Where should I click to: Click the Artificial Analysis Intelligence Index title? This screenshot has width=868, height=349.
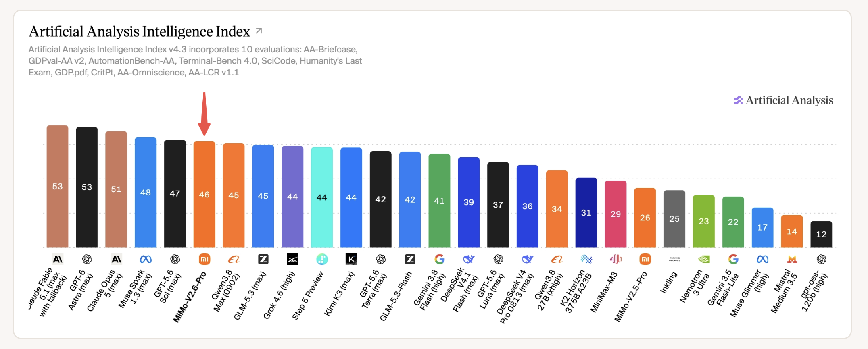coord(140,31)
